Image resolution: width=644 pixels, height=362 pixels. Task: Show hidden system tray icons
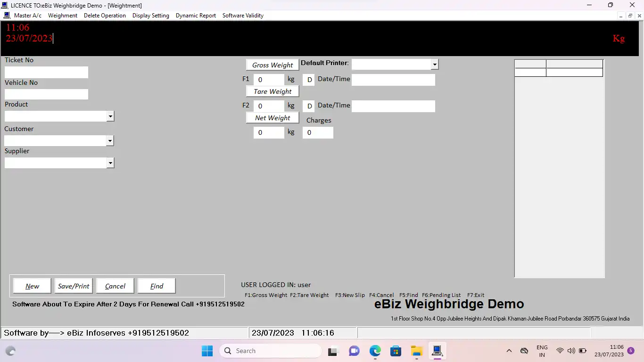509,351
